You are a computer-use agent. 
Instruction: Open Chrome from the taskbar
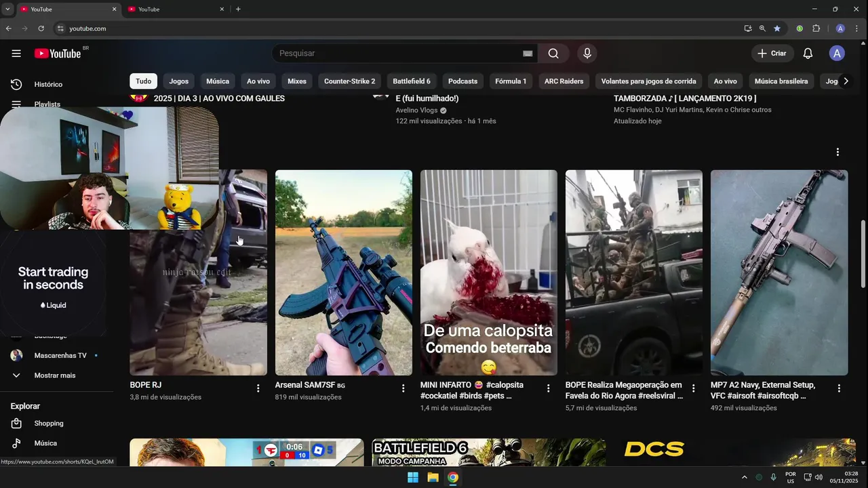[453, 477]
